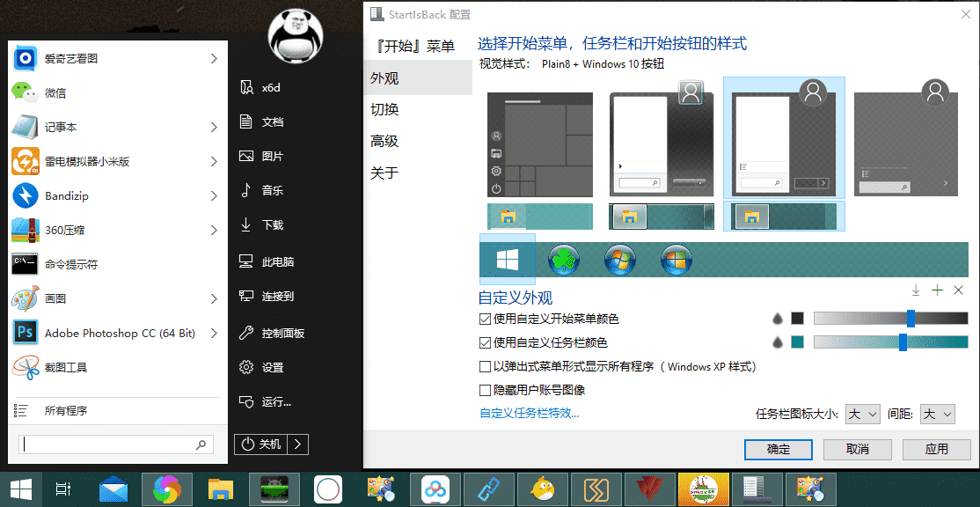Select the green clover start button style
This screenshot has width=980, height=507.
(564, 259)
